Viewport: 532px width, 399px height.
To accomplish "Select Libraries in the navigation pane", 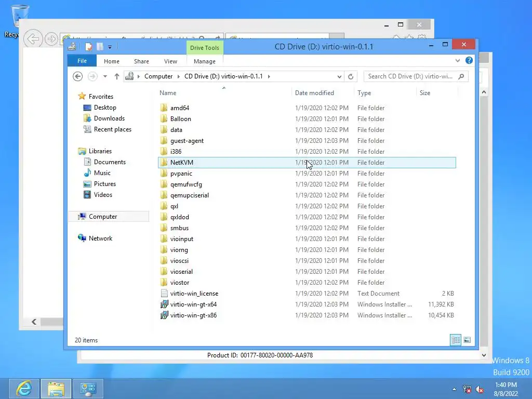I will (x=95, y=151).
